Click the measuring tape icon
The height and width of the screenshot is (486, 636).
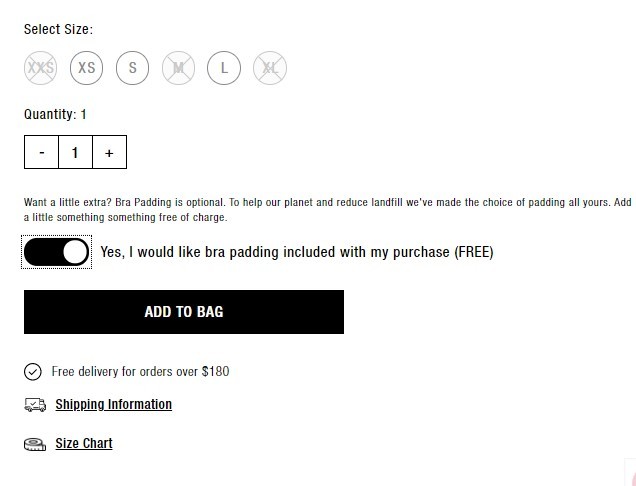(35, 444)
